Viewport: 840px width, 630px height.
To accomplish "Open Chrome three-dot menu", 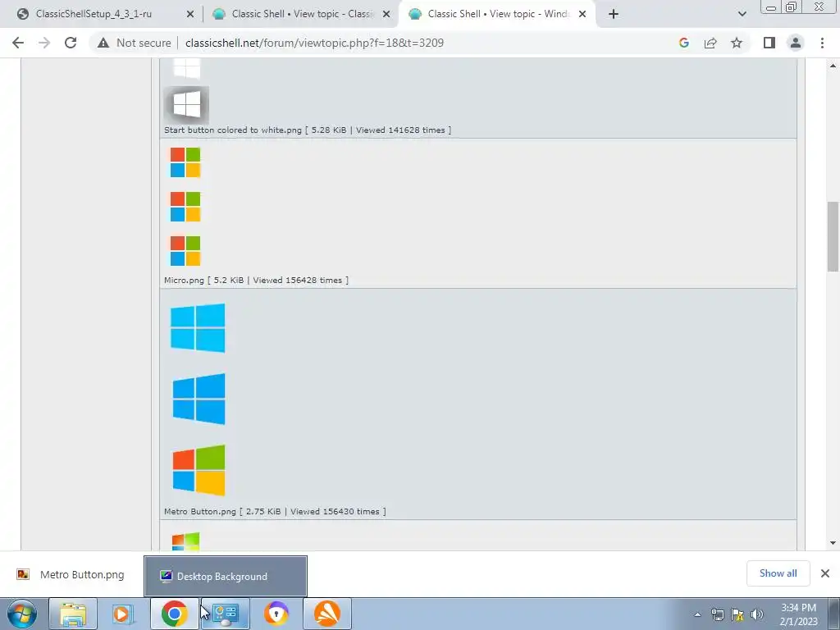I will [x=822, y=43].
